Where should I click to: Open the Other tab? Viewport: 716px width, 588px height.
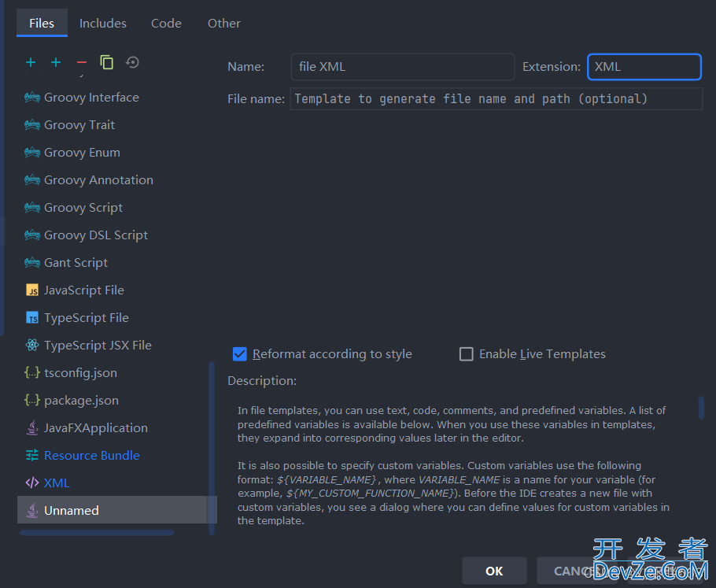click(223, 24)
